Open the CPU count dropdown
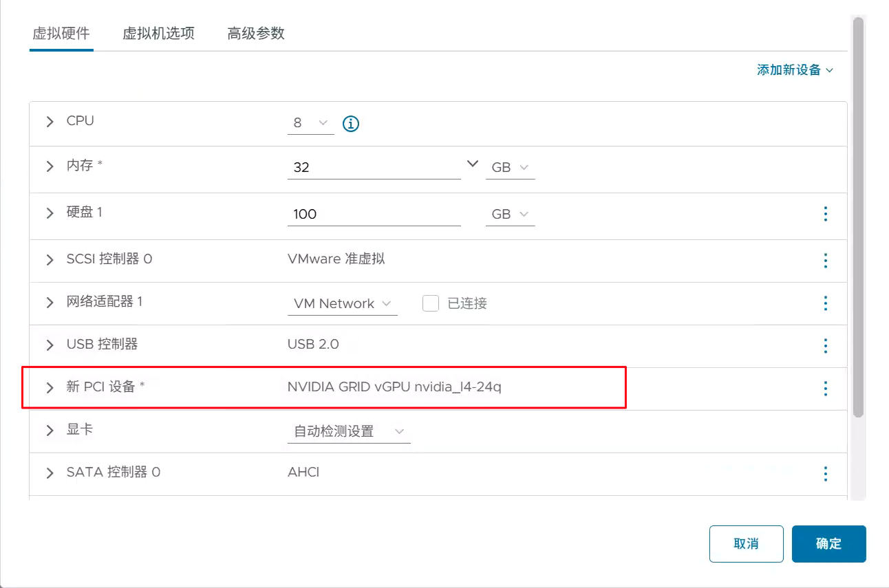The width and height of the screenshot is (889, 588). (x=310, y=123)
